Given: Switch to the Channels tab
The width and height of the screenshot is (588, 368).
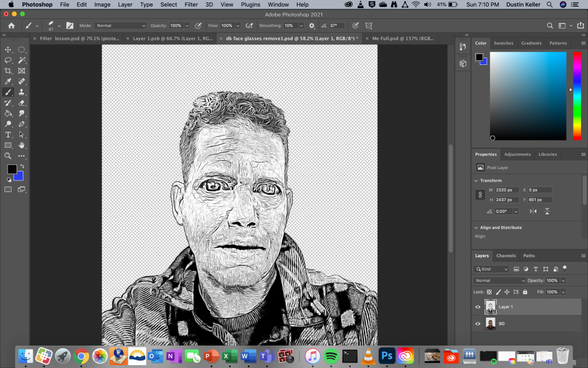Looking at the screenshot, I should 506,256.
